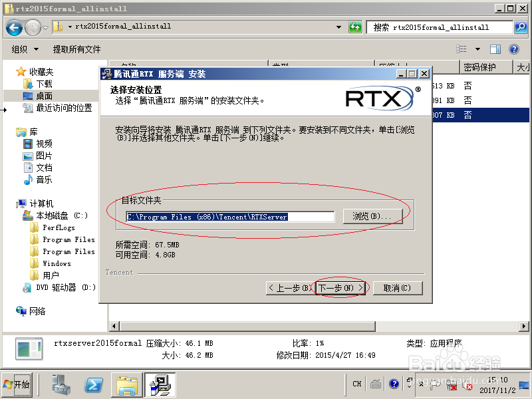This screenshot has width=532, height=399.
Task: Open the 音乐 library
Action: [38, 180]
